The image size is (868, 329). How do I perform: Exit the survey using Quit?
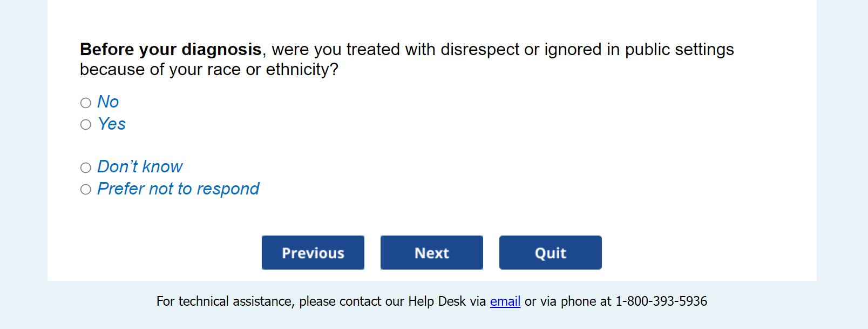pyautogui.click(x=551, y=252)
